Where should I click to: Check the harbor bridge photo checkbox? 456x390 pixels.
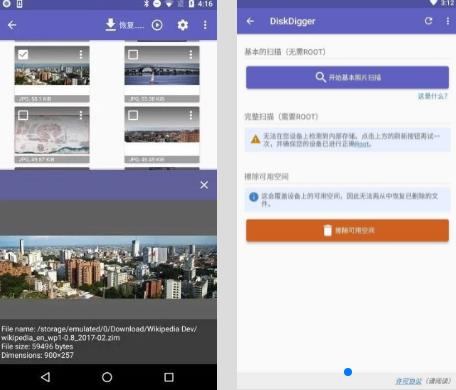click(133, 54)
